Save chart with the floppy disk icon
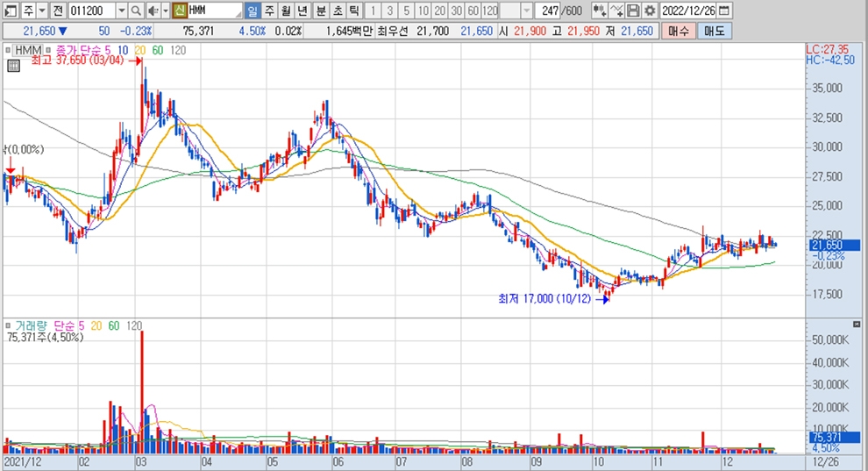This screenshot has height=471, width=868. click(633, 10)
